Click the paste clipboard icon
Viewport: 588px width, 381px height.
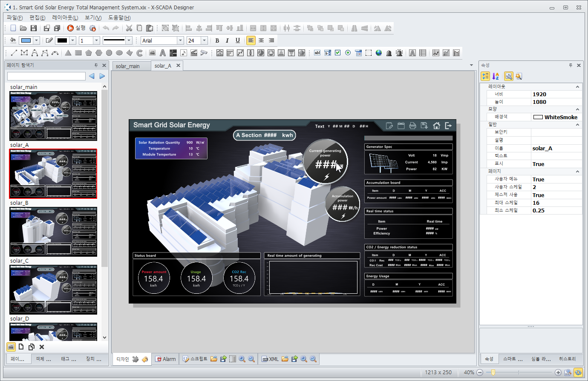click(x=150, y=28)
